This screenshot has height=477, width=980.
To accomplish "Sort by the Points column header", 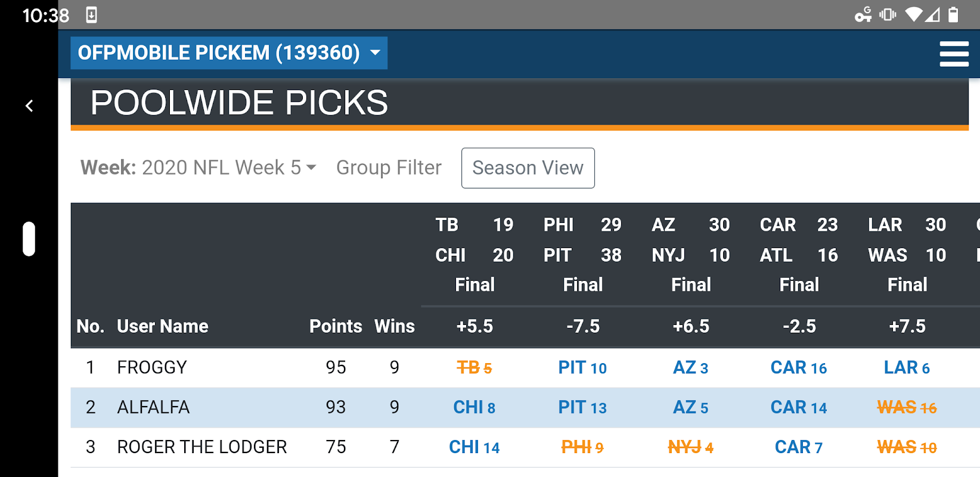I will (x=336, y=326).
